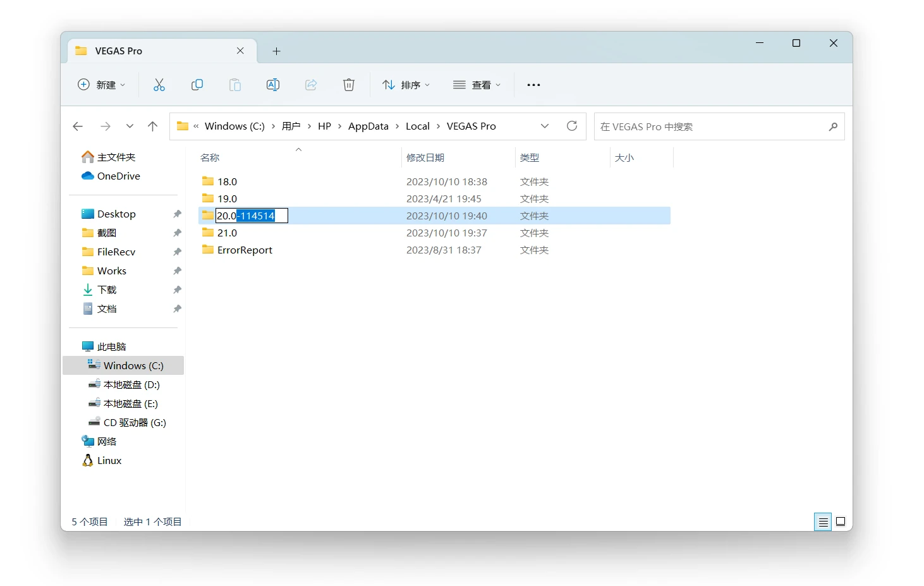924x586 pixels.
Task: Navigate to Local in breadcrumb
Action: click(x=418, y=126)
